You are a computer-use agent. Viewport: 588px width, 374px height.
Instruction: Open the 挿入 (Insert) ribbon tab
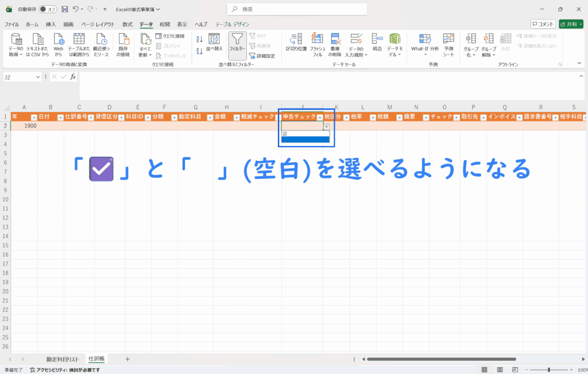coord(51,24)
